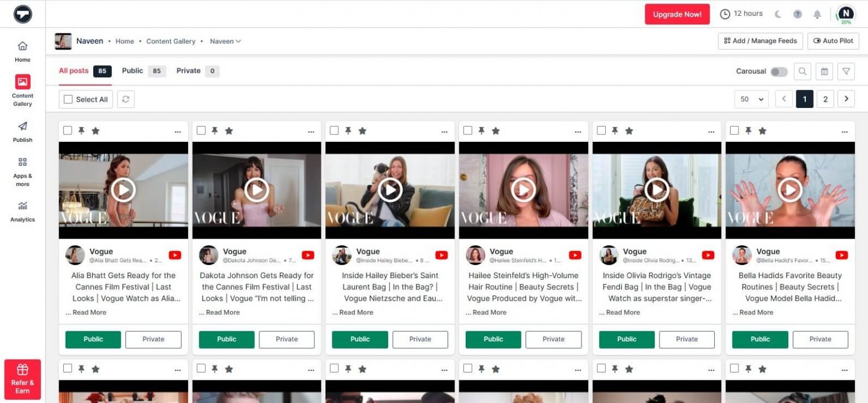The height and width of the screenshot is (403, 868).
Task: Click the calendar filter icon
Action: (824, 71)
